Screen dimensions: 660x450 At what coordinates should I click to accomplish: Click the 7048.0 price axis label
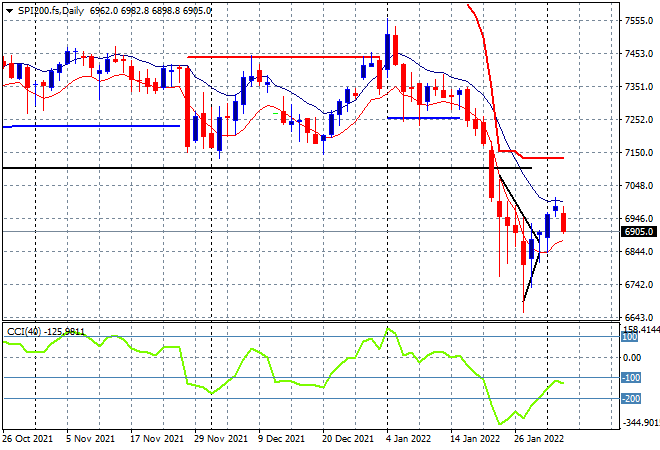pos(639,186)
